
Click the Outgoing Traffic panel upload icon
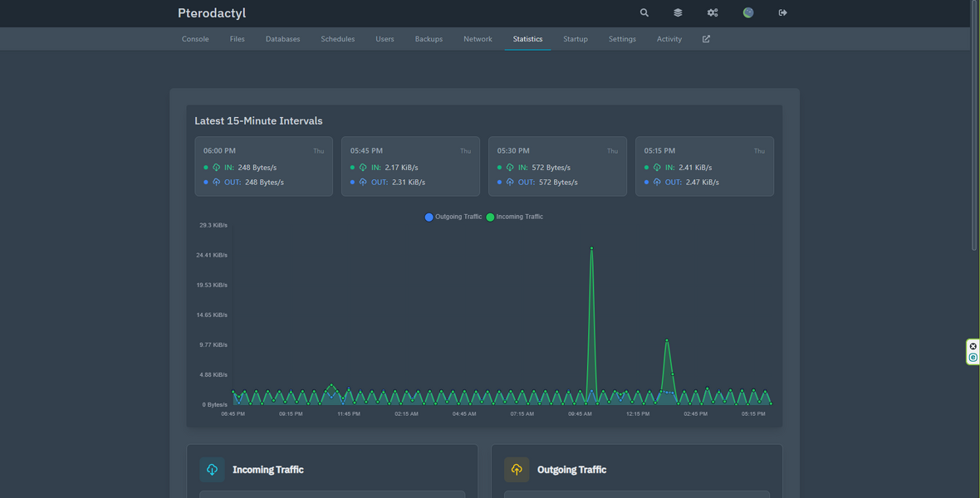point(517,469)
